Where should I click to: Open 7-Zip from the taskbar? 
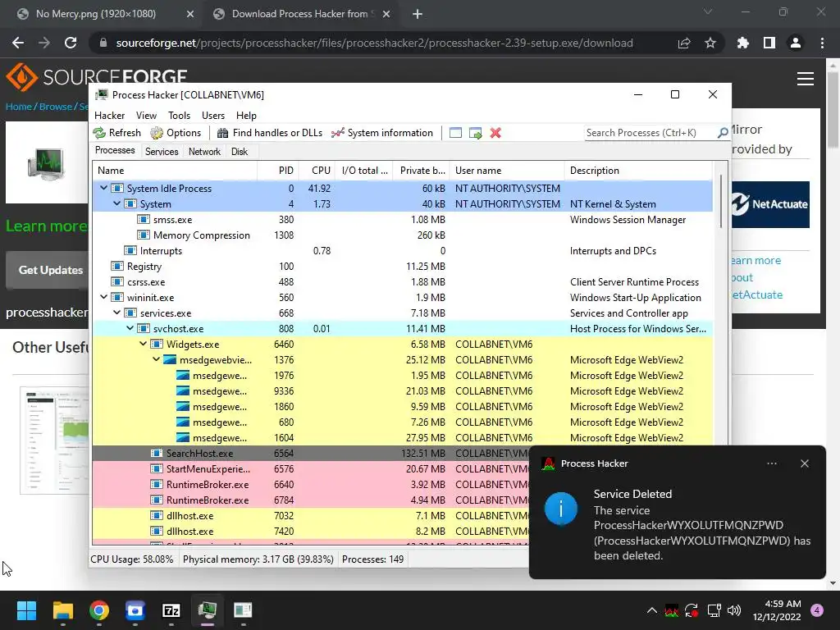(171, 610)
